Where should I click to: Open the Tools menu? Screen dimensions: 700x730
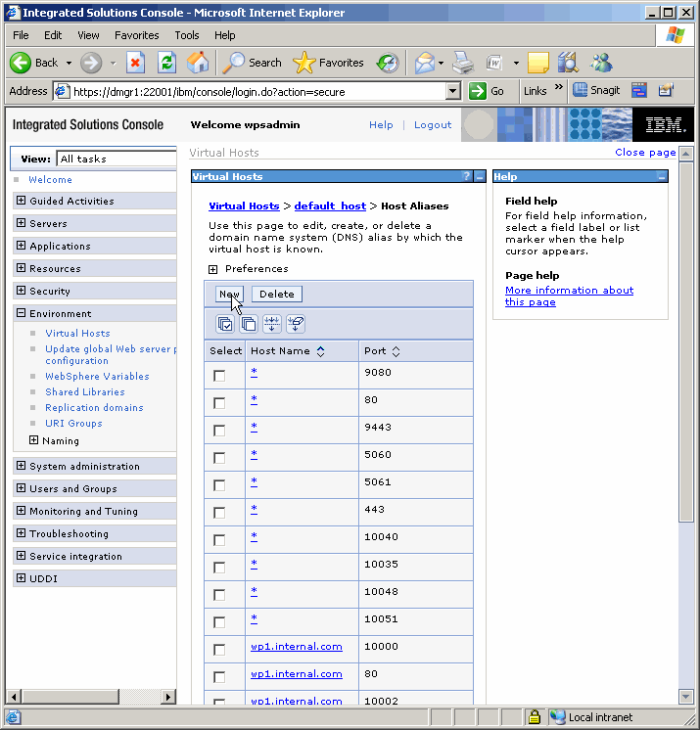(186, 35)
